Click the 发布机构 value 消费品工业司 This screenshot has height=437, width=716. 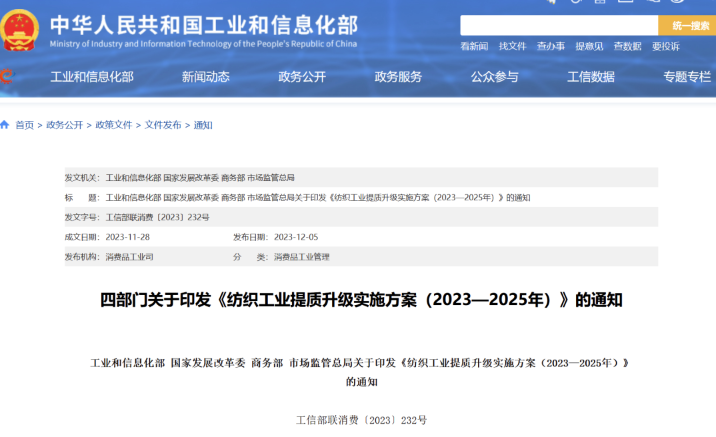(x=129, y=257)
